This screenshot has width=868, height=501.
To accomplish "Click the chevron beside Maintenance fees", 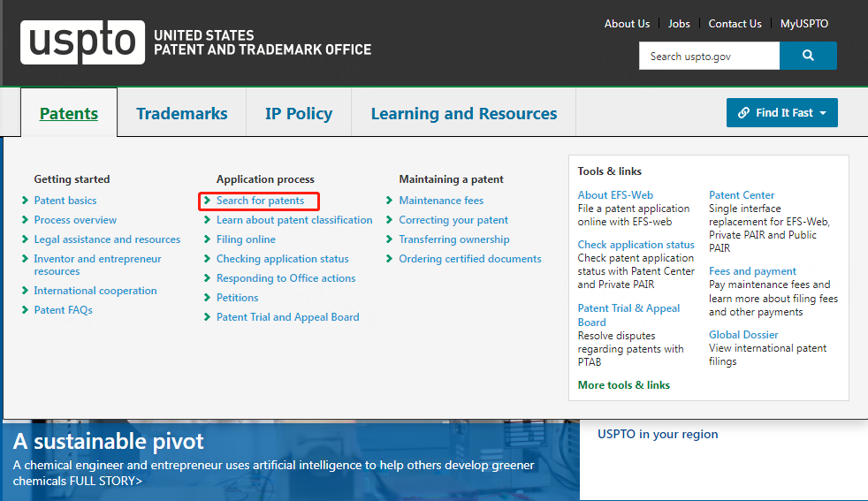I will point(389,201).
